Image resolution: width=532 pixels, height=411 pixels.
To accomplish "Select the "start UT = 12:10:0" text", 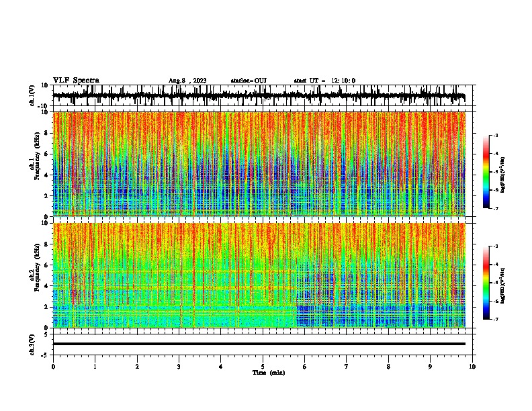I will (324, 81).
